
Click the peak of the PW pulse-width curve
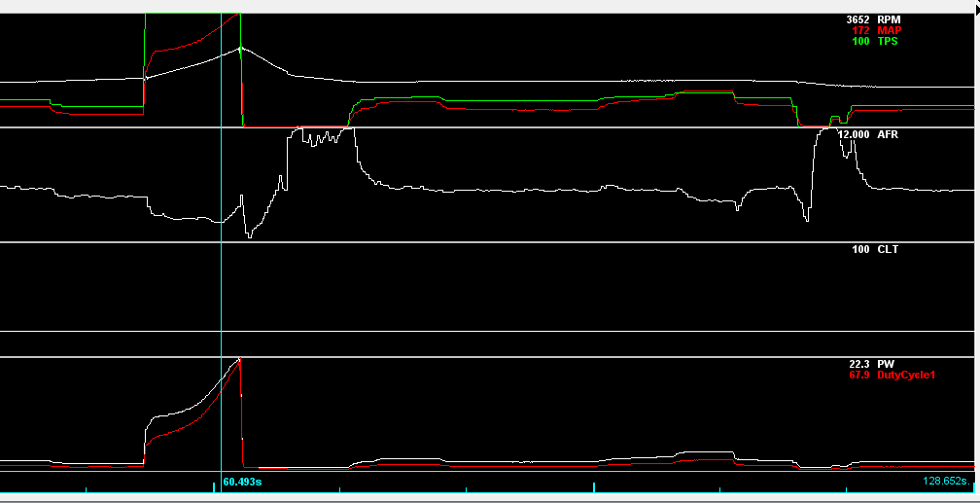tap(237, 360)
